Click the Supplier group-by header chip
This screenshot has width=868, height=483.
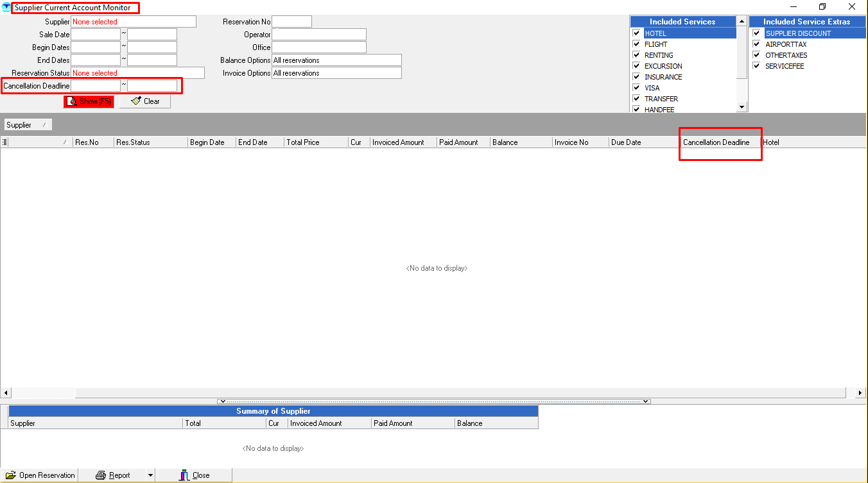(x=28, y=125)
